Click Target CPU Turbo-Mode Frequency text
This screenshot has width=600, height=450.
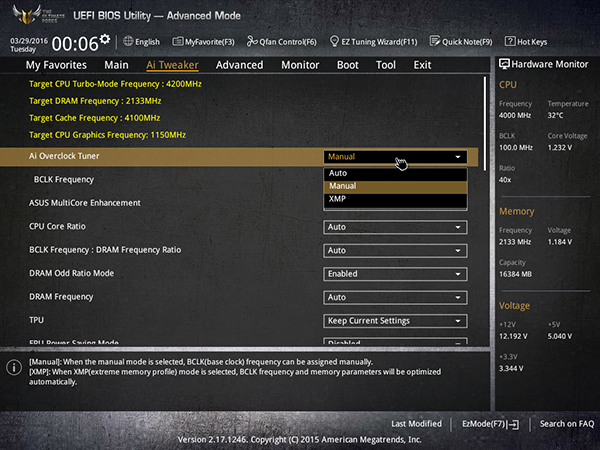(x=115, y=84)
